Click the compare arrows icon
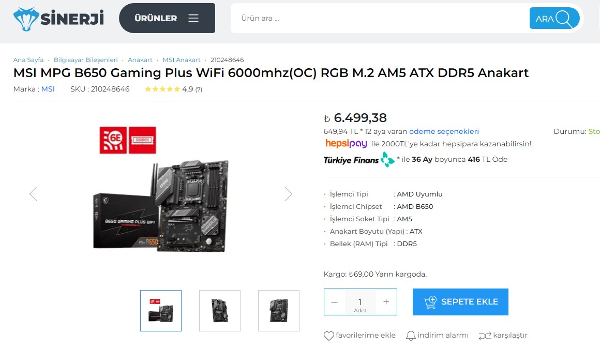This screenshot has width=600, height=364. pos(485,336)
